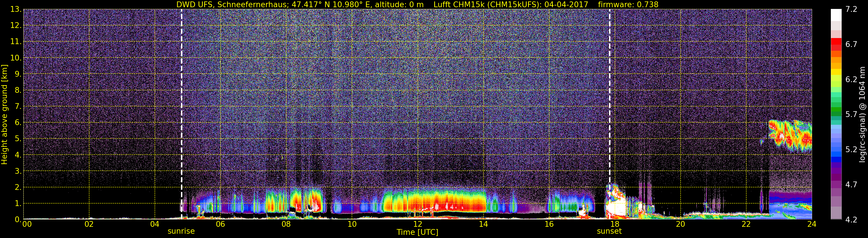Screen dimensions: 868x238
Task: Click the height axis label '10.'
Action: click(x=16, y=58)
